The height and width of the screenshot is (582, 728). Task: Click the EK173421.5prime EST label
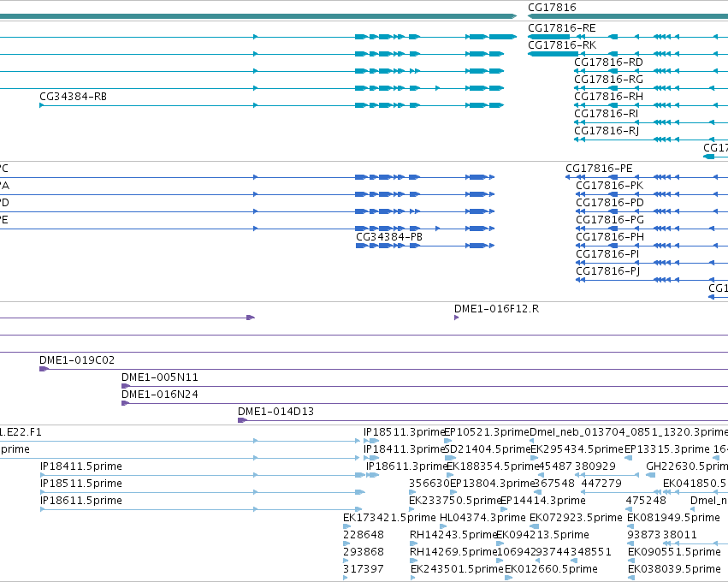389,518
